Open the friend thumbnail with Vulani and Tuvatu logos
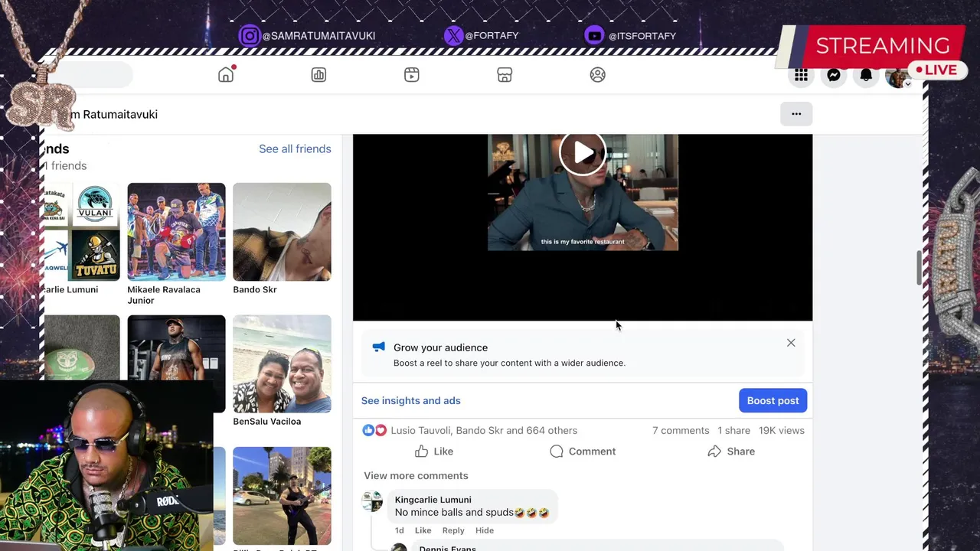Image resolution: width=980 pixels, height=551 pixels. click(82, 232)
